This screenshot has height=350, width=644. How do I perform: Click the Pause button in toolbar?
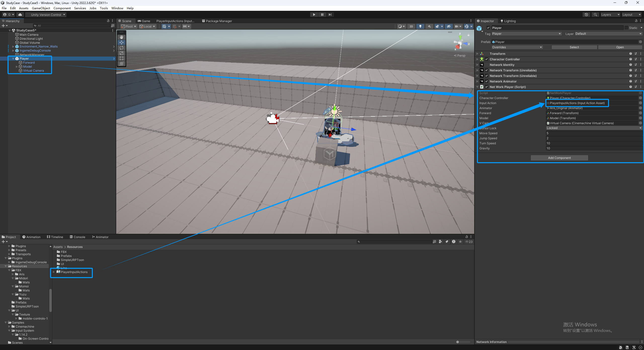(322, 15)
